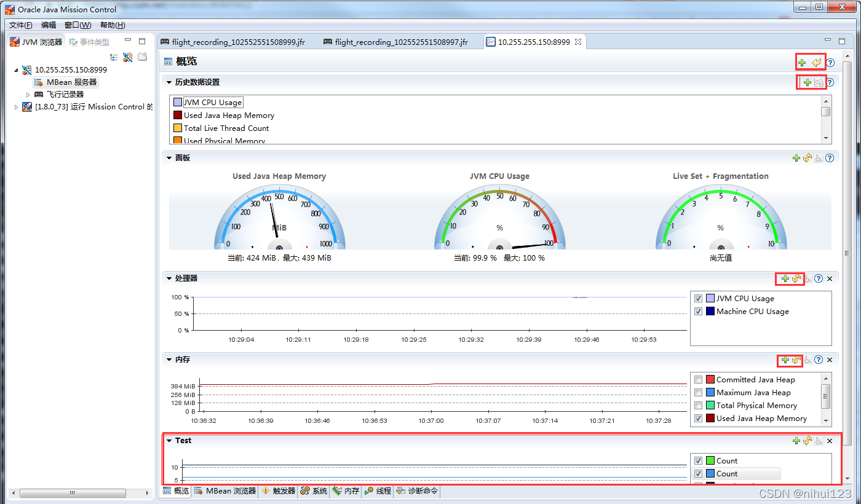Expand the [1.8.0_73] Mission Control node

click(x=17, y=107)
